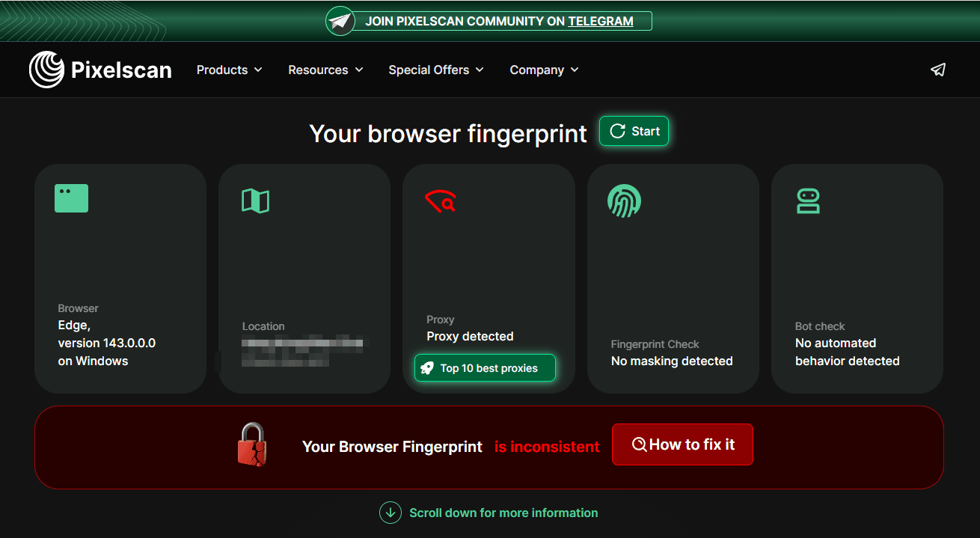Click the Pixelscan logo icon
Viewport: 980px width, 538px height.
pyautogui.click(x=46, y=70)
